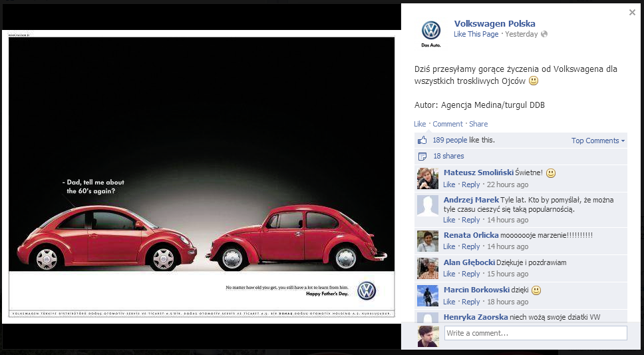Viewport: 644px width, 355px height.
Task: Like Mateusz Smoliński's comment
Action: 449,184
